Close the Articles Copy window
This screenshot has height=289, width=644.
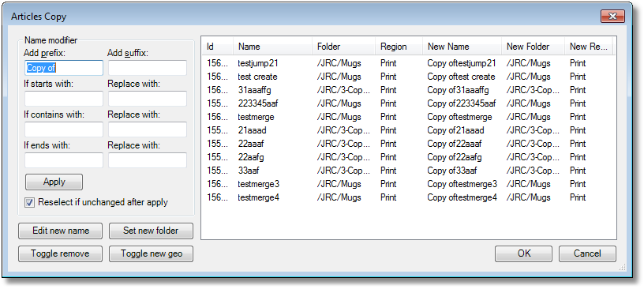click(612, 17)
